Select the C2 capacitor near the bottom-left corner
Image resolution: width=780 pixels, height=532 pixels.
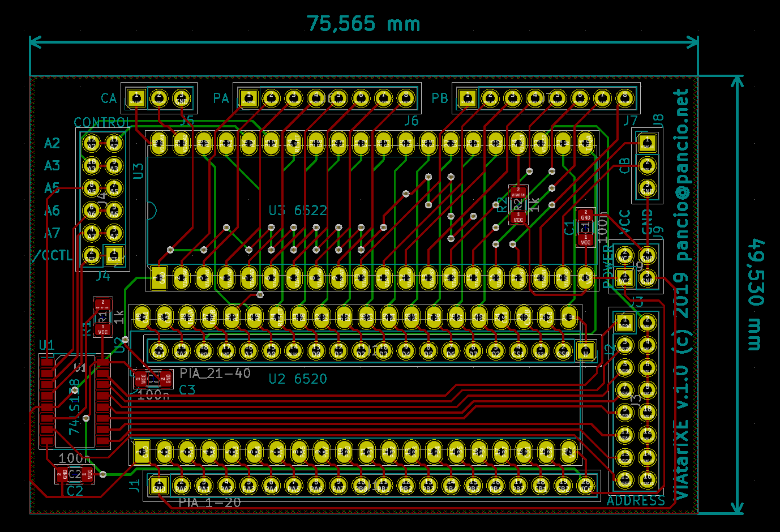click(x=74, y=474)
